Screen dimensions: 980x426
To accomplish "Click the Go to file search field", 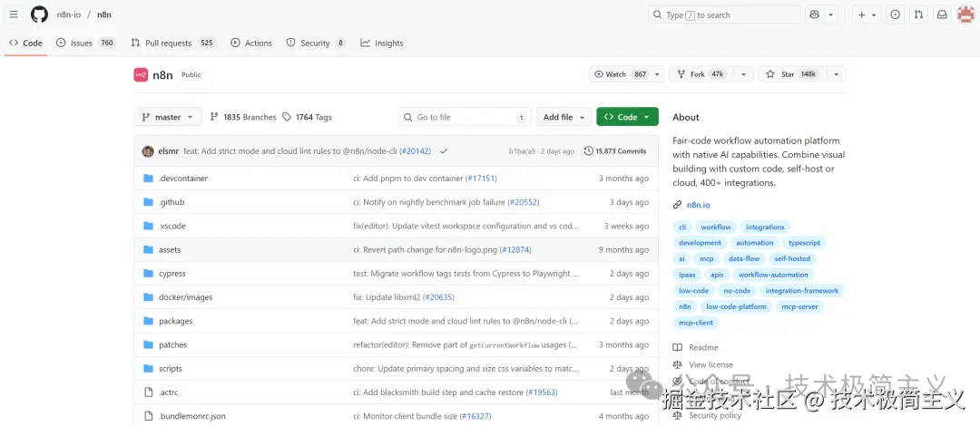I will 465,117.
